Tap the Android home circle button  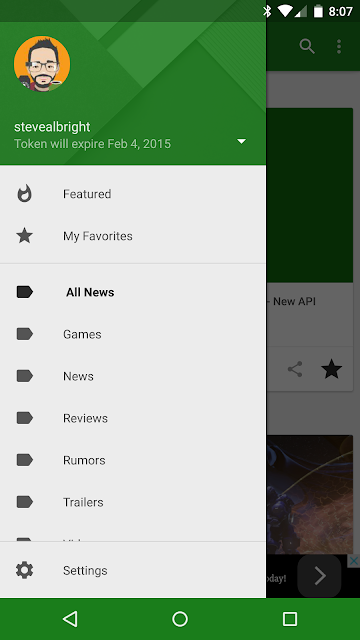coord(180,619)
